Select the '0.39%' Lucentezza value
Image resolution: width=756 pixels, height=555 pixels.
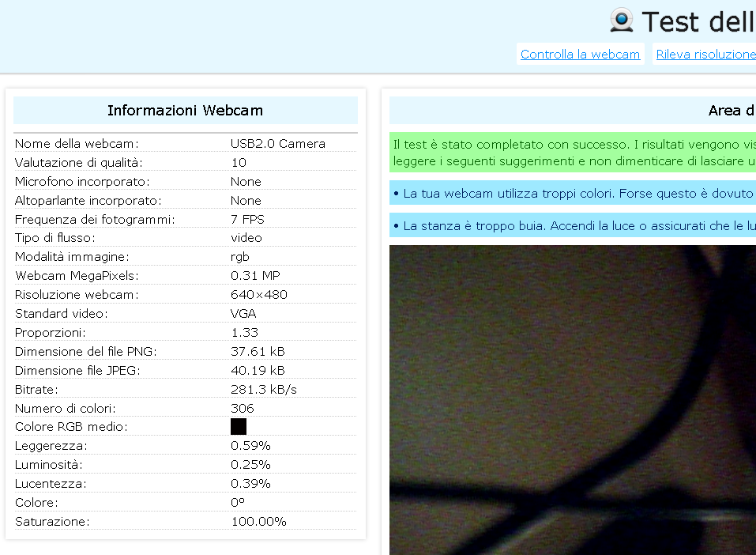250,484
